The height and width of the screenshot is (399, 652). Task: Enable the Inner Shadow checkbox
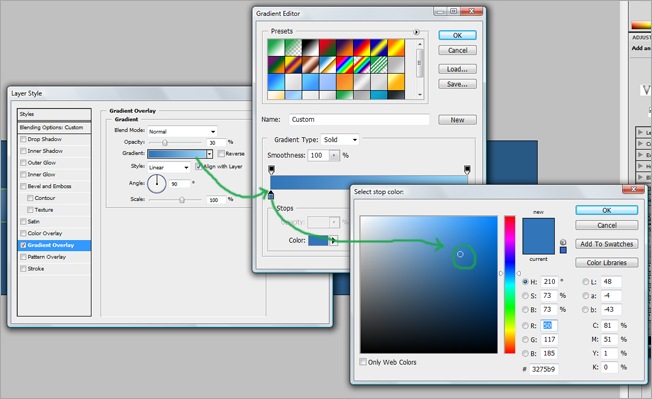[23, 151]
